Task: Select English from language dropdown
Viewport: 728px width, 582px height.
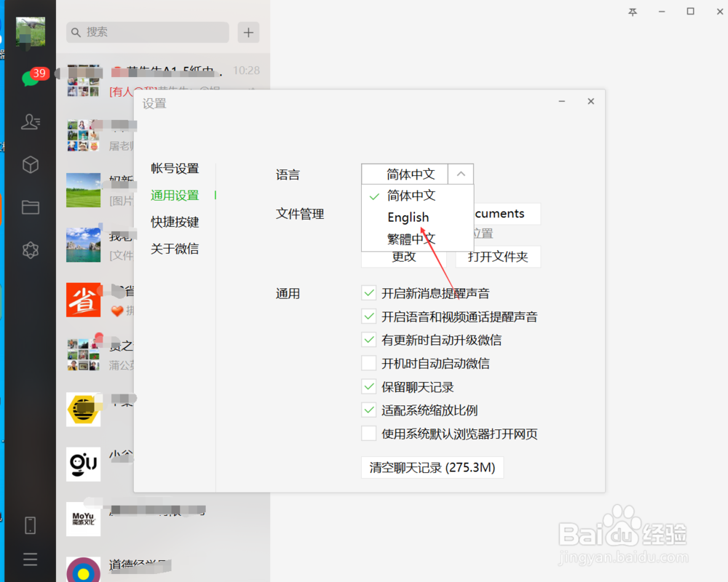Action: pyautogui.click(x=408, y=217)
